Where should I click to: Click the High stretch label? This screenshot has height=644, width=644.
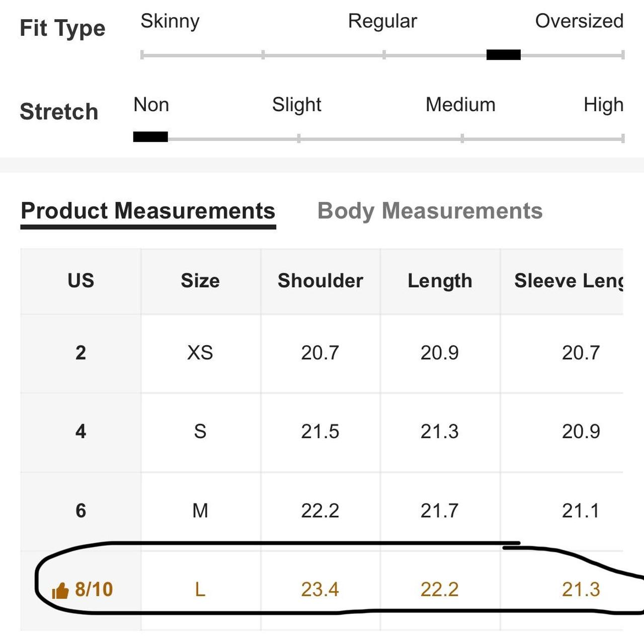(x=603, y=105)
